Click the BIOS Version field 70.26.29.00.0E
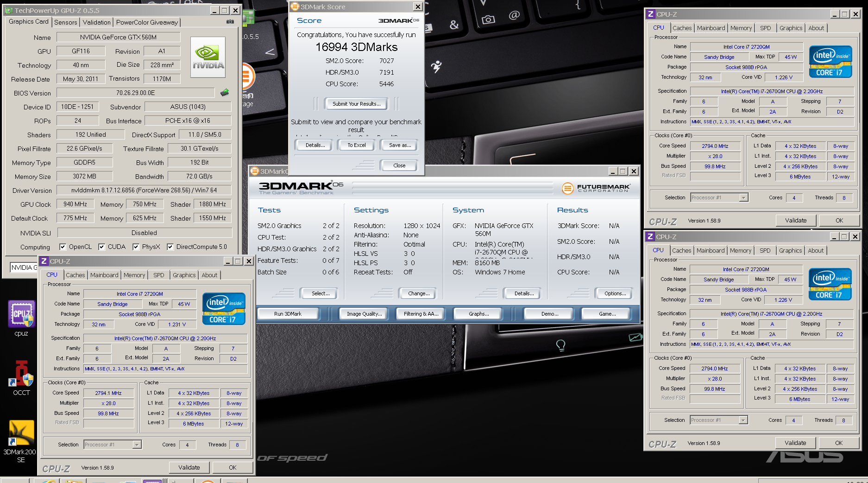 click(136, 93)
